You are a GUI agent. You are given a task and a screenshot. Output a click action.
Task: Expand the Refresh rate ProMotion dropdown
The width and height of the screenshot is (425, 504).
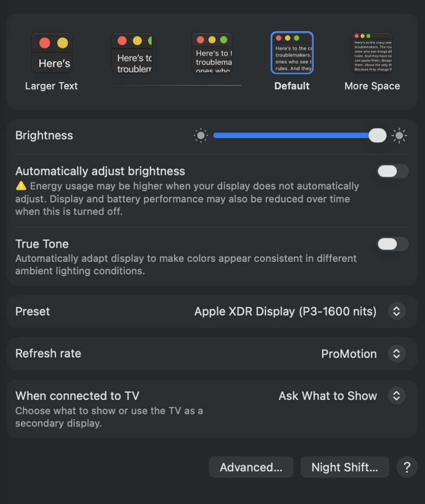click(397, 354)
